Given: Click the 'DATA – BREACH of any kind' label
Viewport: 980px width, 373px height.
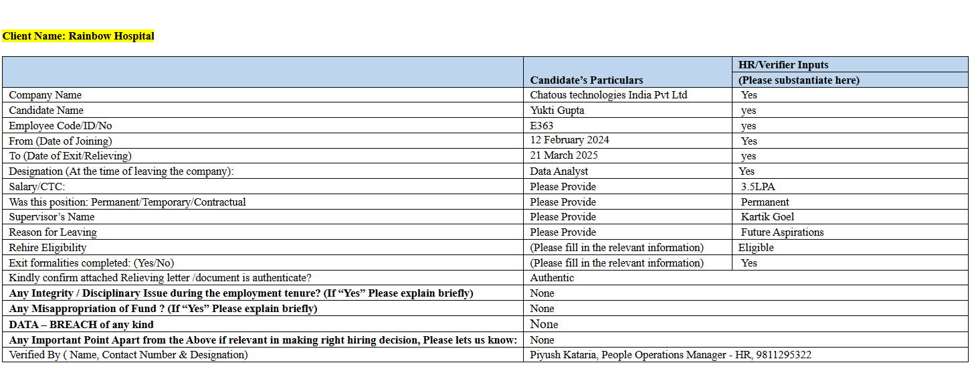Looking at the screenshot, I should click(x=81, y=325).
